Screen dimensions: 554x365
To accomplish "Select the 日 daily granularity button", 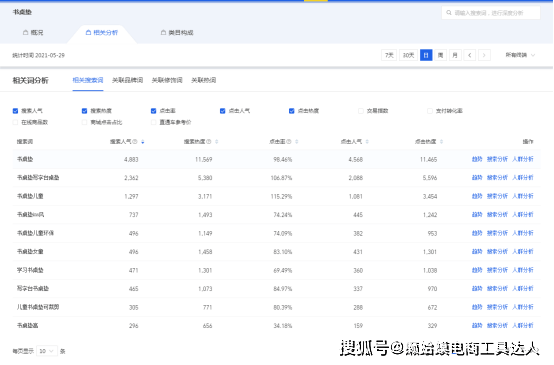I will click(x=426, y=55).
